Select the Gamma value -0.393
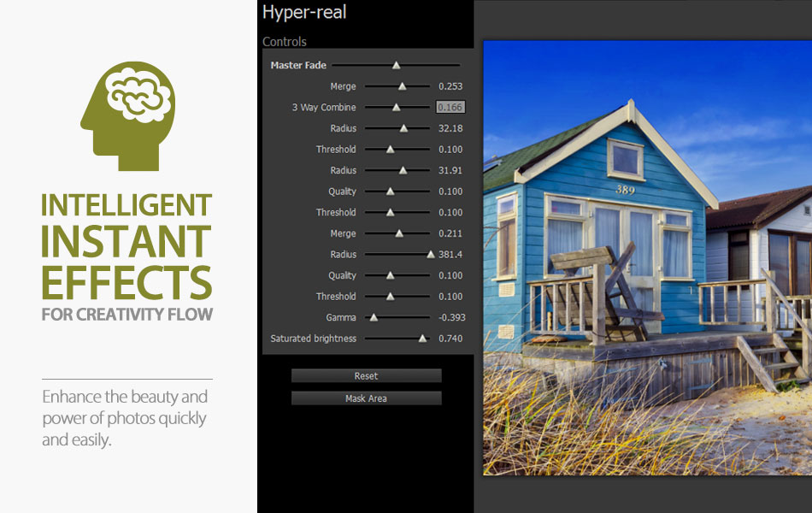The image size is (812, 513). 450,318
